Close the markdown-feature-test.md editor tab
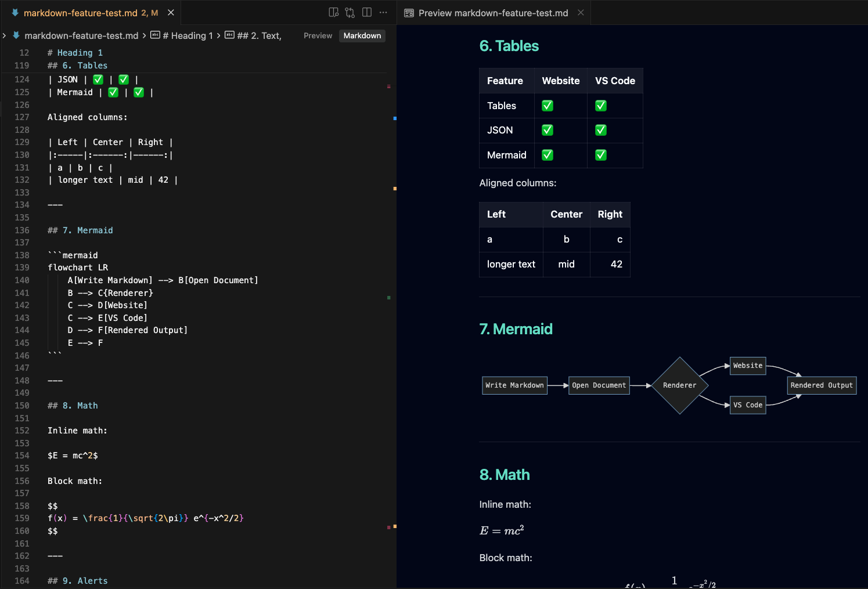This screenshot has height=589, width=868. coord(171,12)
